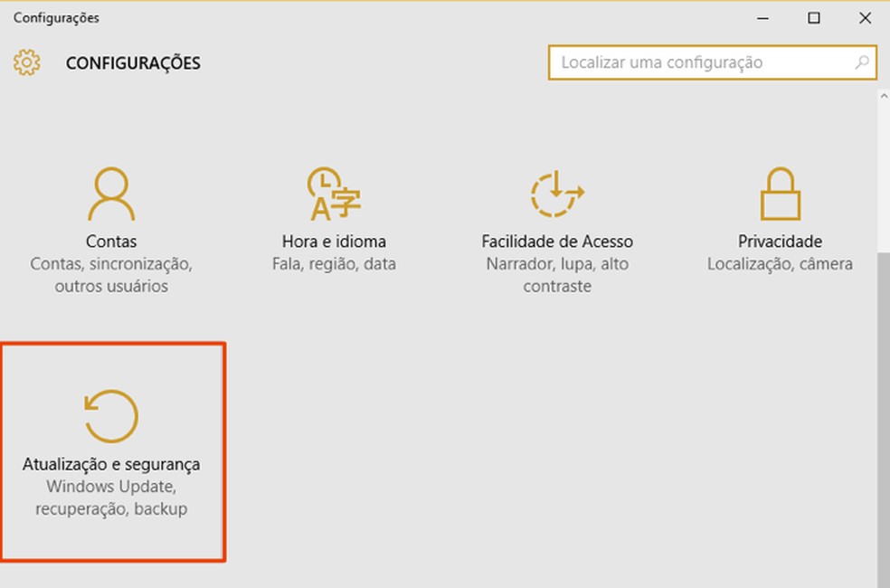Open Hora e idioma by its title
This screenshot has height=588, width=890.
334,242
